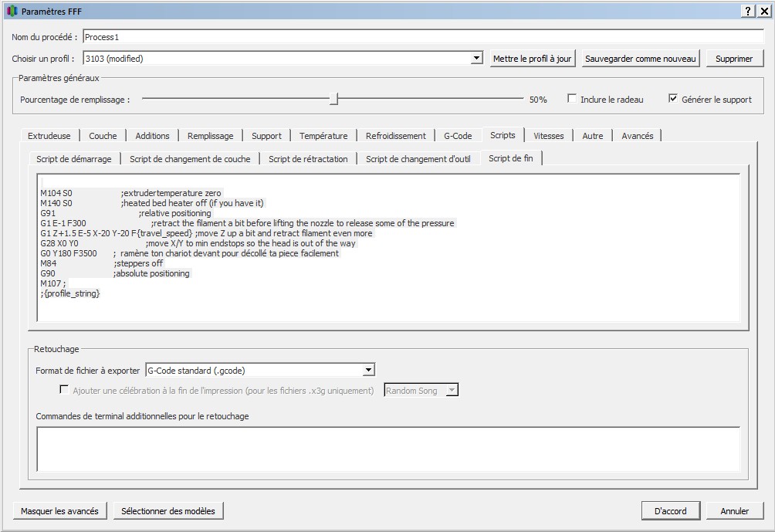Open the Choisir un profil dropdown
The width and height of the screenshot is (775, 532).
tap(477, 59)
